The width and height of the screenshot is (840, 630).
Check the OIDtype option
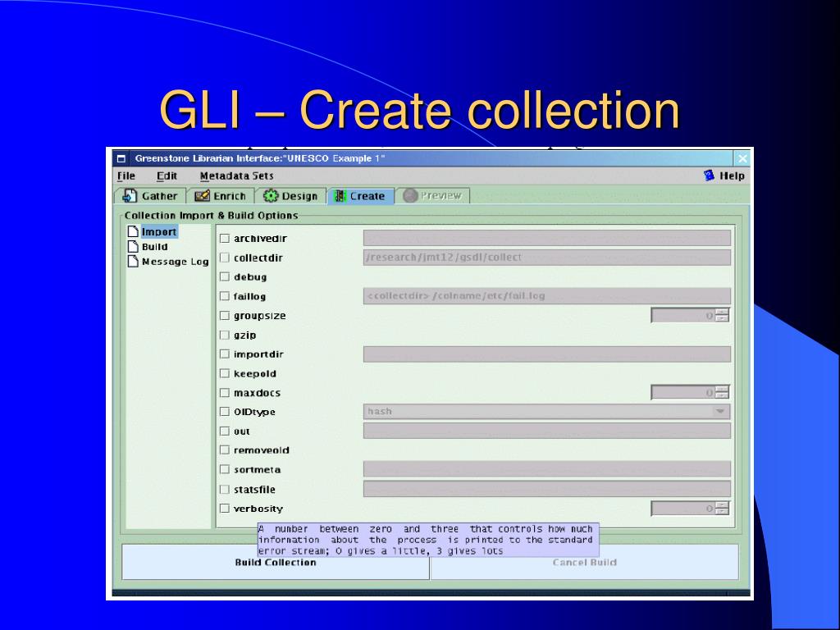225,412
